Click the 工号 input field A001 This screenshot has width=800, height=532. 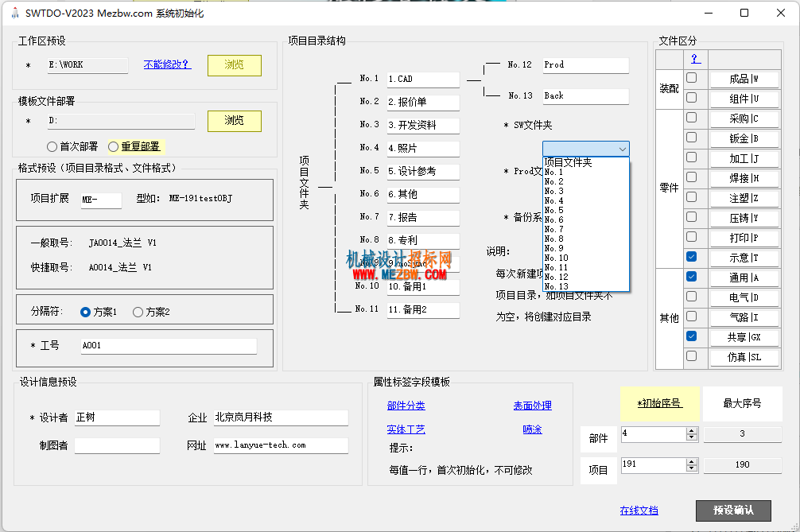tap(169, 346)
